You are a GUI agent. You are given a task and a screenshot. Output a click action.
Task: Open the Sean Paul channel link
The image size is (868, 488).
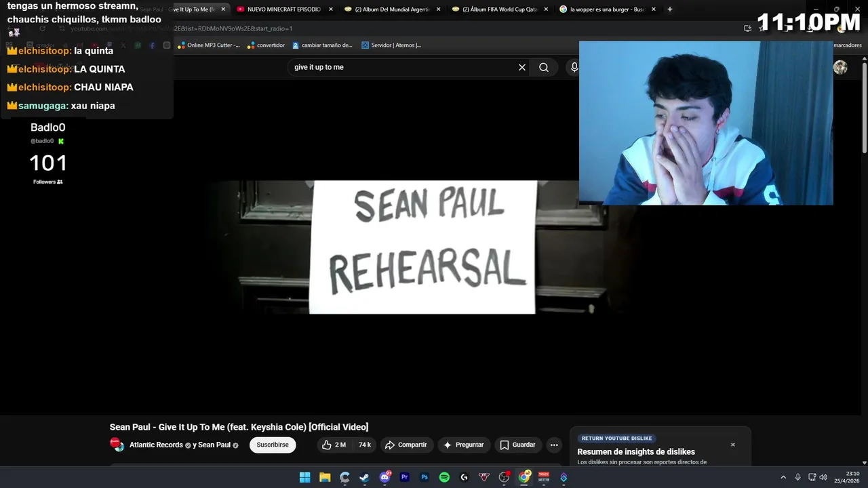click(214, 445)
